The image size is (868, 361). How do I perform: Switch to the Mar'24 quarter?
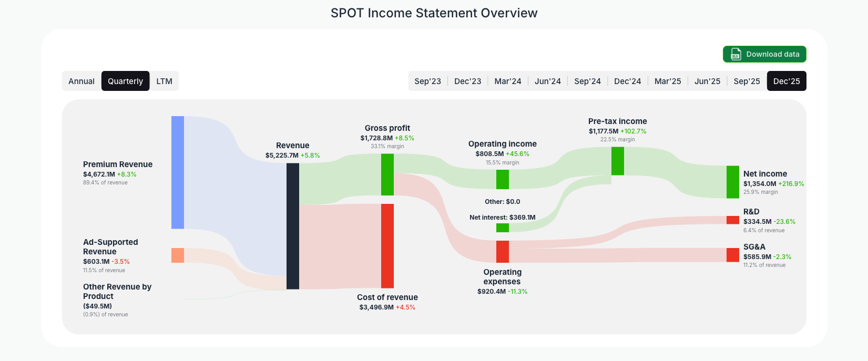tap(507, 81)
